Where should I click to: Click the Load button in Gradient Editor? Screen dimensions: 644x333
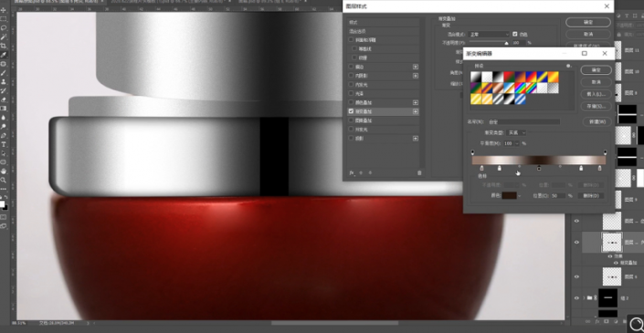point(596,94)
